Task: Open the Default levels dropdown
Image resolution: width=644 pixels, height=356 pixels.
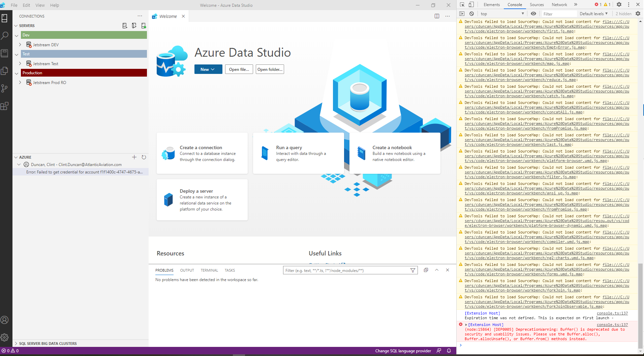Action: 593,13
